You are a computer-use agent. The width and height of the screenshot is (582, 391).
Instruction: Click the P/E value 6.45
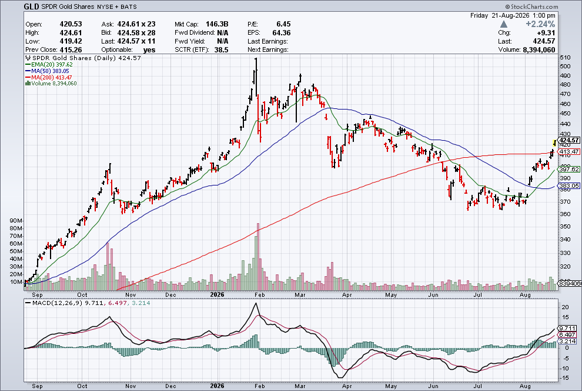[x=284, y=24]
